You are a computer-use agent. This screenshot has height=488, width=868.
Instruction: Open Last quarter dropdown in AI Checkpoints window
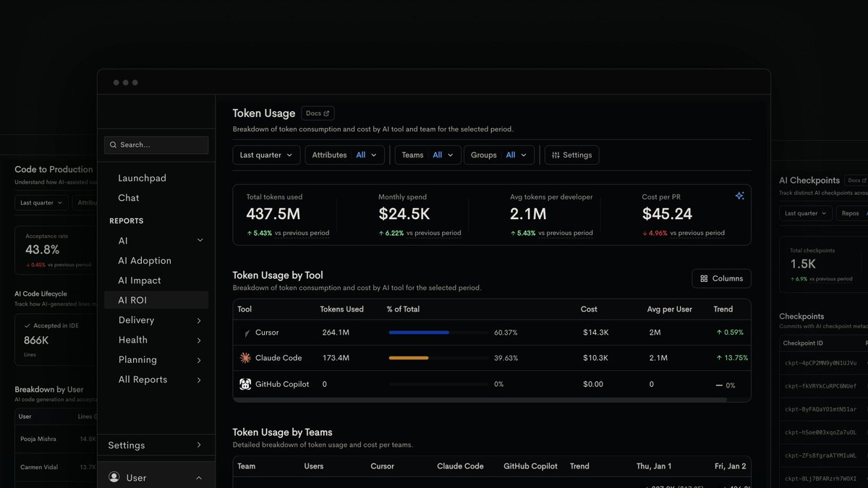806,213
